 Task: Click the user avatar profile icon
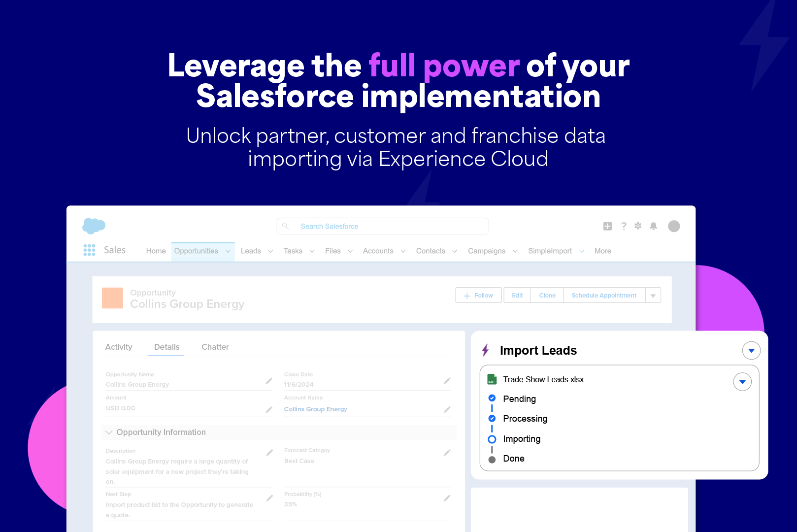click(674, 226)
